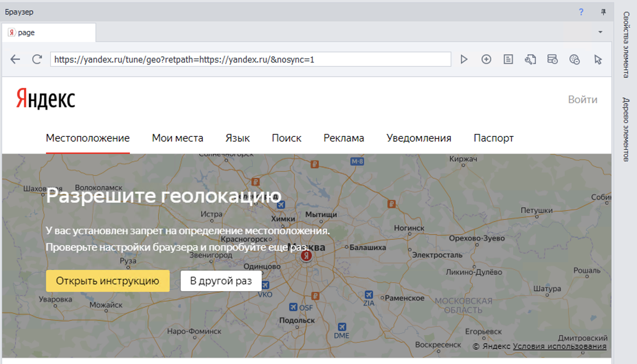Reload the page with refresh icon
The image size is (637, 364).
tap(37, 59)
